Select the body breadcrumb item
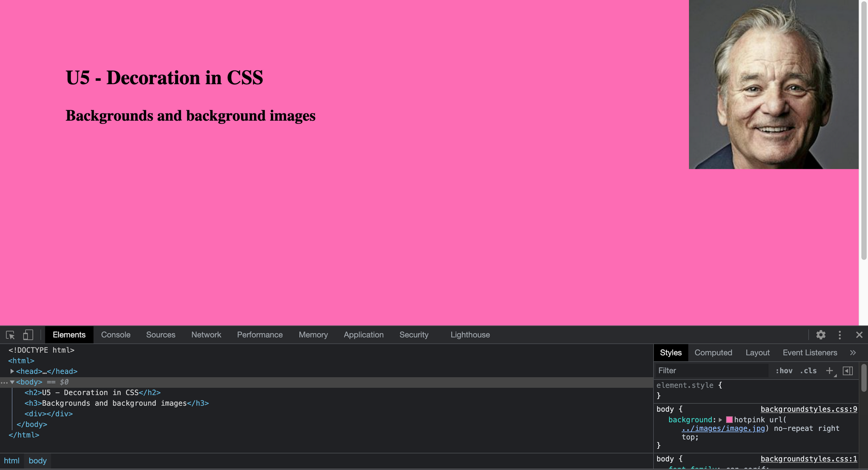 pos(38,461)
